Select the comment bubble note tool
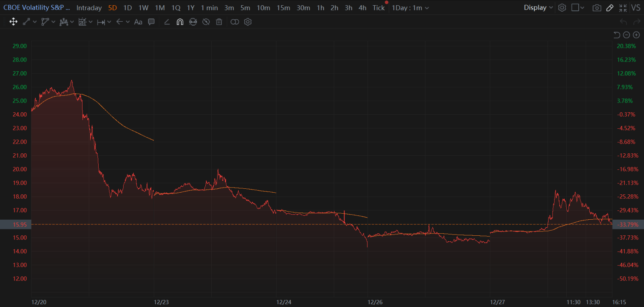Image resolution: width=644 pixels, height=307 pixels. (151, 22)
